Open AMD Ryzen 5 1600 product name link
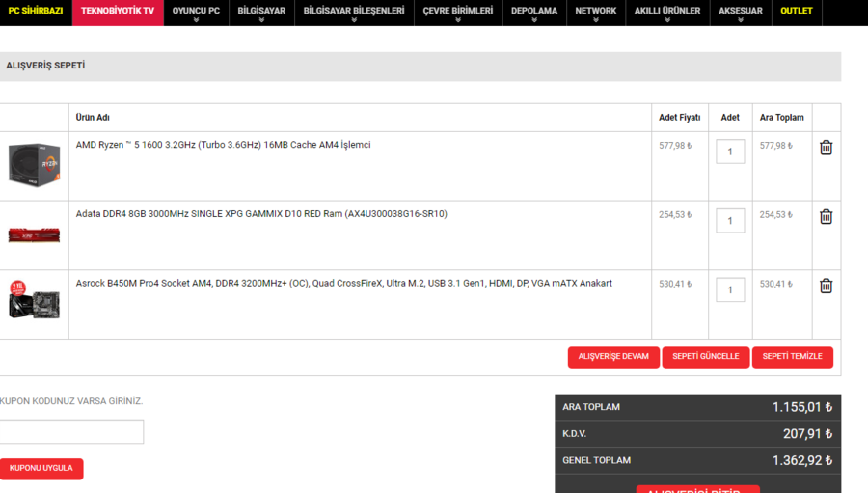The height and width of the screenshot is (493, 868). [x=223, y=145]
